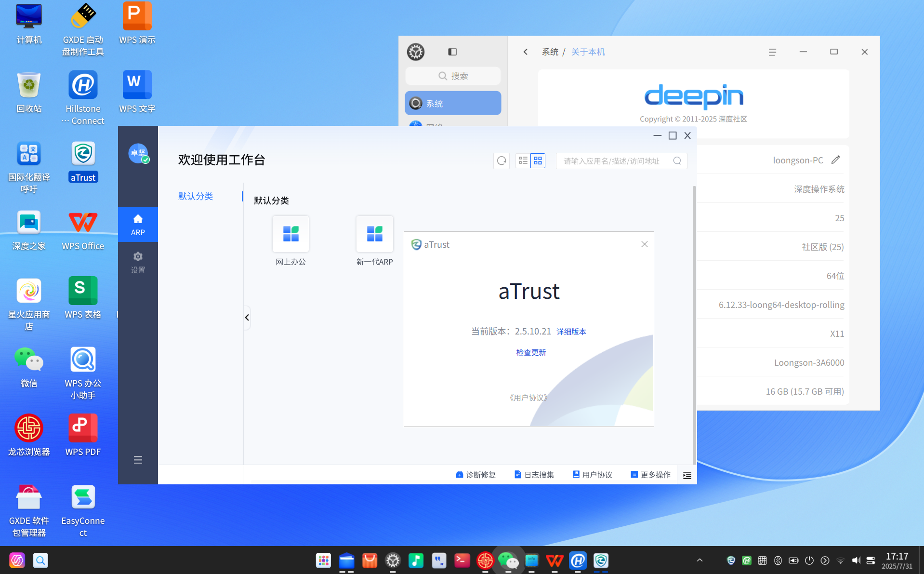924x574 pixels.
Task: Click 检查更新 to check updates
Action: coord(531,352)
